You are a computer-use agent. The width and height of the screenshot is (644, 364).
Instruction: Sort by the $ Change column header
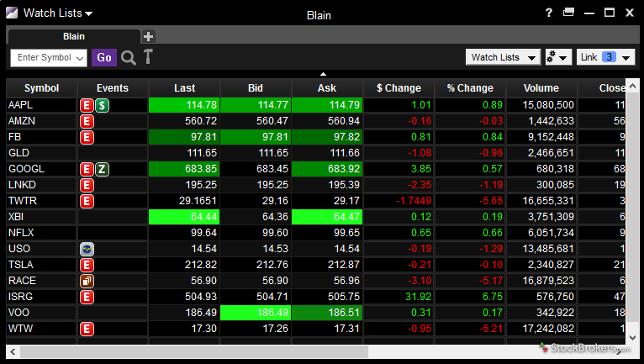coord(399,88)
